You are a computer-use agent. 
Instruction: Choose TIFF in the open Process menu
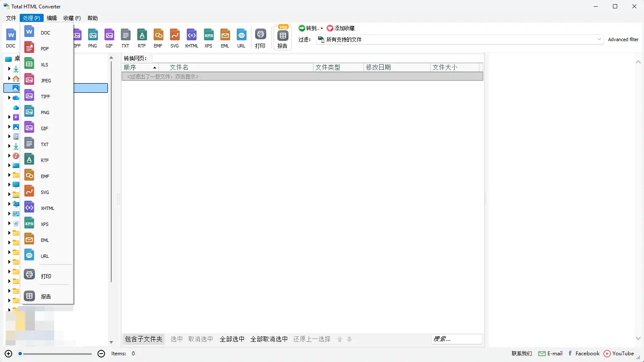point(47,97)
